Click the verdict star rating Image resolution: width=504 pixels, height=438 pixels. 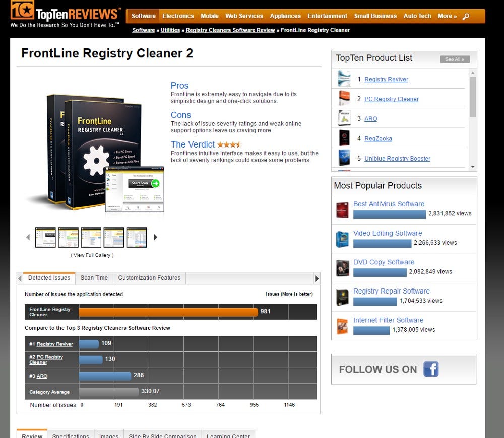(x=229, y=144)
